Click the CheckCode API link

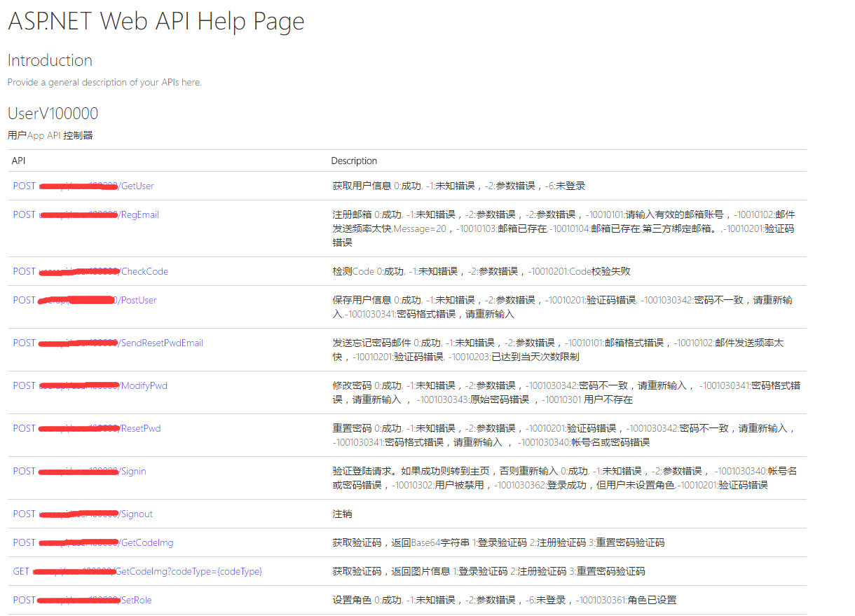click(x=144, y=271)
